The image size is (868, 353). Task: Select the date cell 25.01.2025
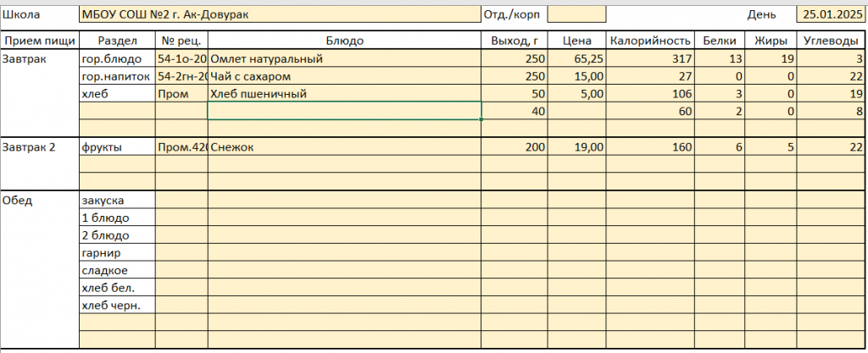coord(830,14)
